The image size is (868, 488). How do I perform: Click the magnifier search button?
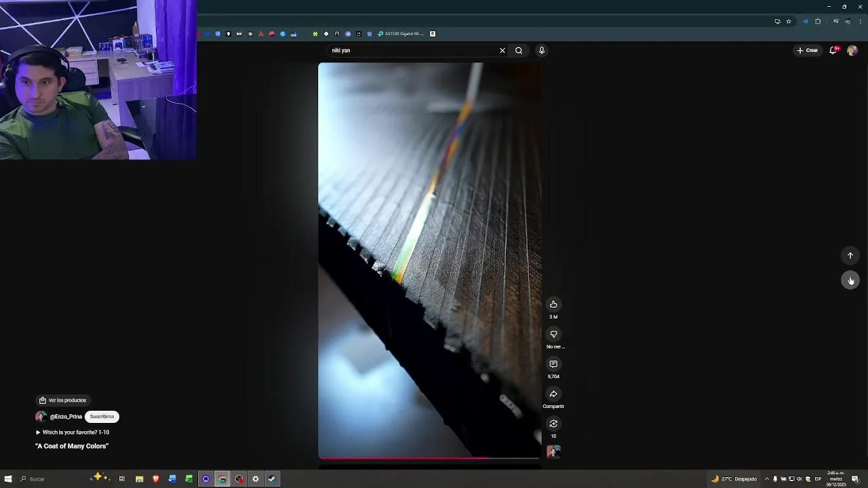[x=519, y=50]
